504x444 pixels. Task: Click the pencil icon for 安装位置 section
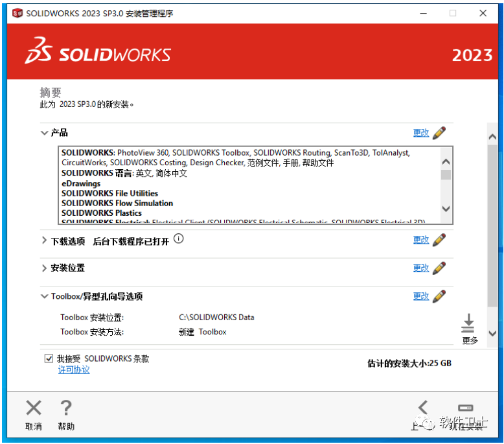(x=439, y=268)
